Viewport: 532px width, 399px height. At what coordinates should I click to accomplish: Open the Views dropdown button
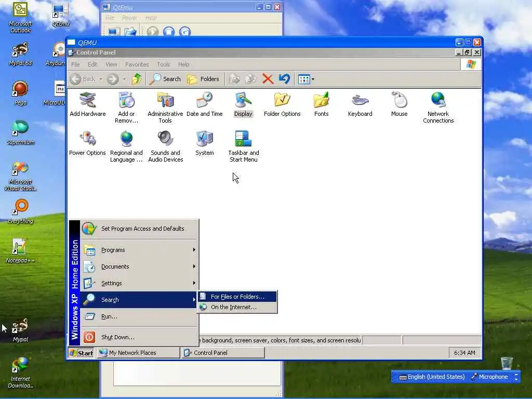306,79
